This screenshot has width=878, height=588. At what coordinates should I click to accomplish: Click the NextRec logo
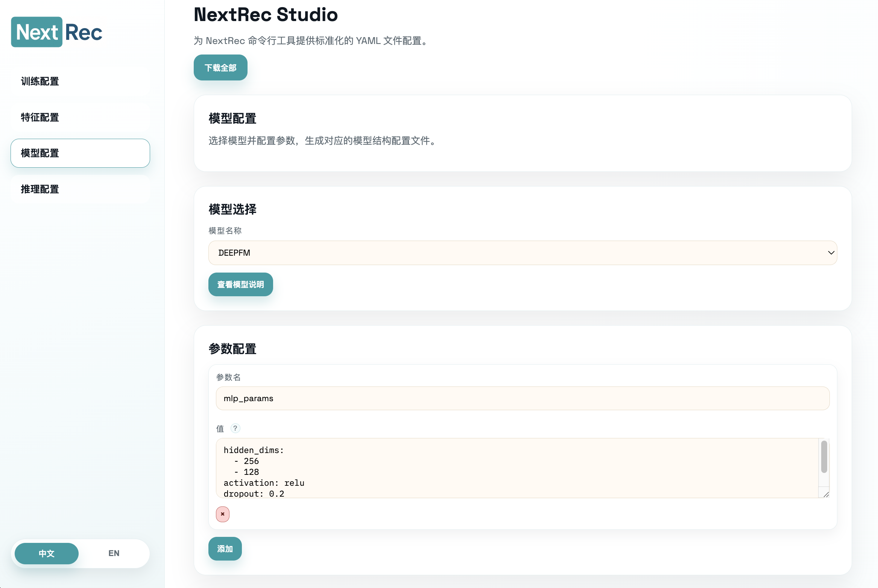[57, 32]
